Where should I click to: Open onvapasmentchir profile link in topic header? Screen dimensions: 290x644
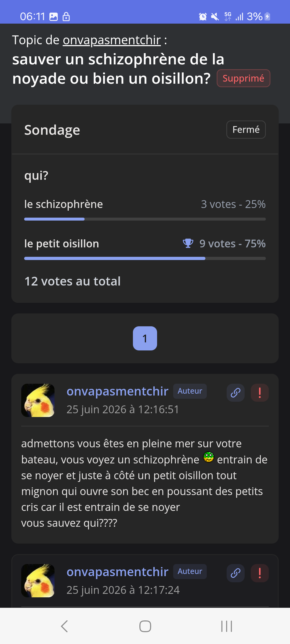tap(112, 40)
